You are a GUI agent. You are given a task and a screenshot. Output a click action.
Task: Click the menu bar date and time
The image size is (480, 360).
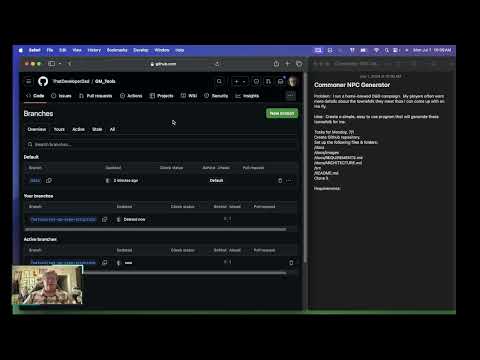[x=432, y=50]
